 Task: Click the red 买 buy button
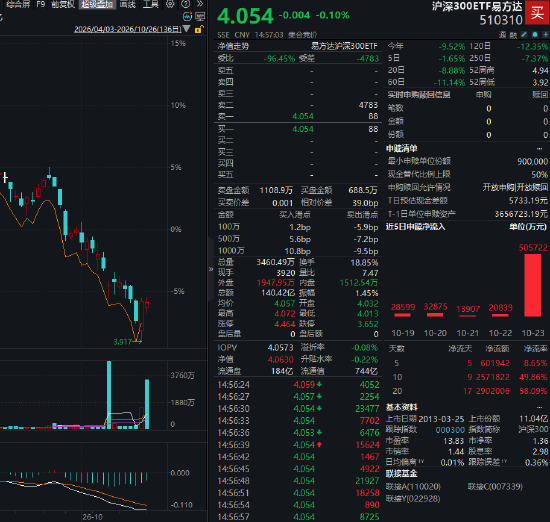(537, 13)
